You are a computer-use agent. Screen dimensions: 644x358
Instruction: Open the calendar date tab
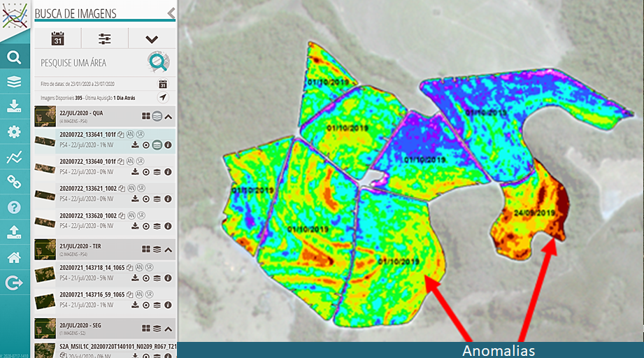point(58,39)
